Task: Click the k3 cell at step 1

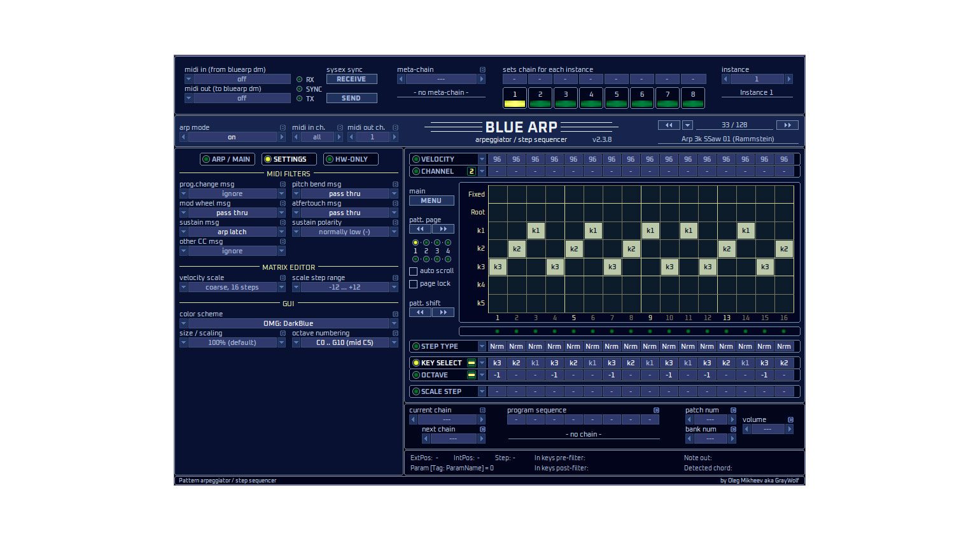Action: (498, 267)
